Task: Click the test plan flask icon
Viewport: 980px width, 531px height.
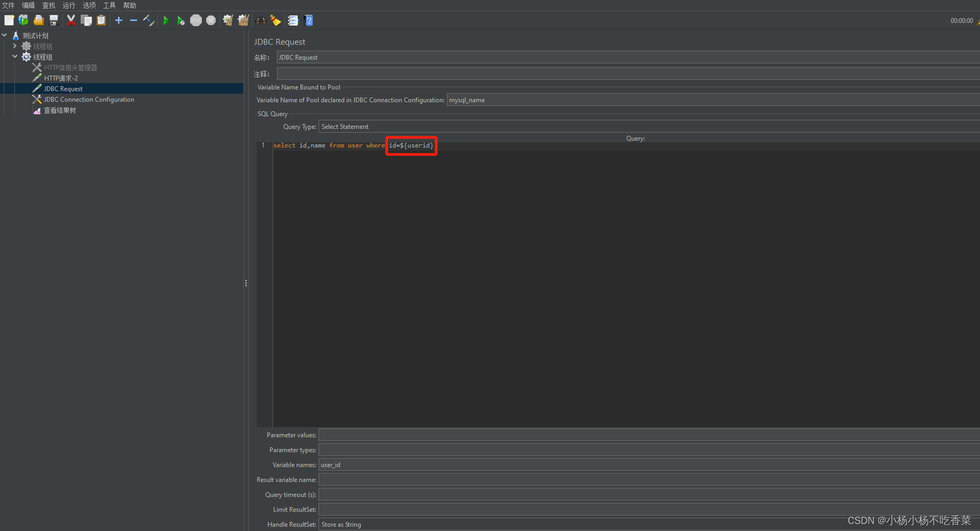Action: (16, 36)
